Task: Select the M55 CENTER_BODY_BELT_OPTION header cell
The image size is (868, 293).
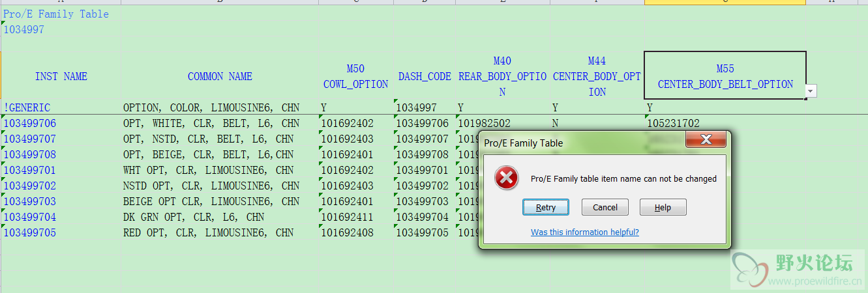Action: [x=725, y=76]
